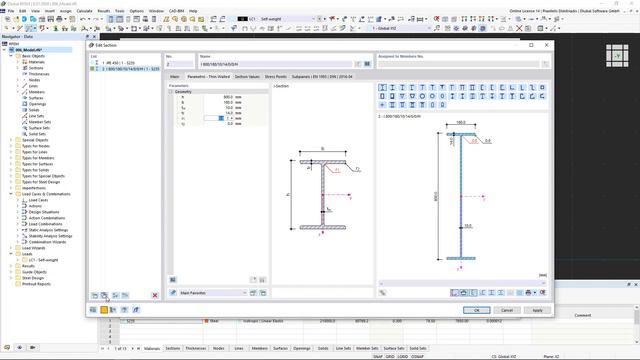Click the data navigator icon at Navigator bottom-left
The width and height of the screenshot is (640, 360).
pyautogui.click(x=7, y=347)
